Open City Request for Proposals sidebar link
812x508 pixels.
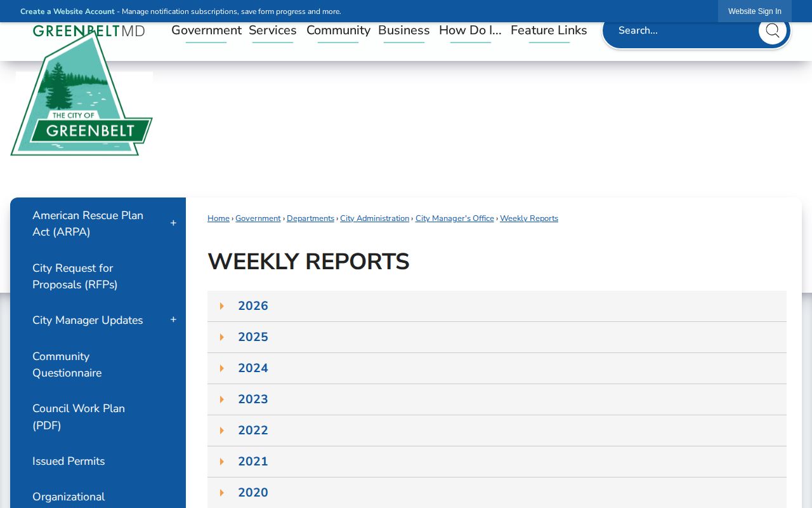(x=75, y=276)
